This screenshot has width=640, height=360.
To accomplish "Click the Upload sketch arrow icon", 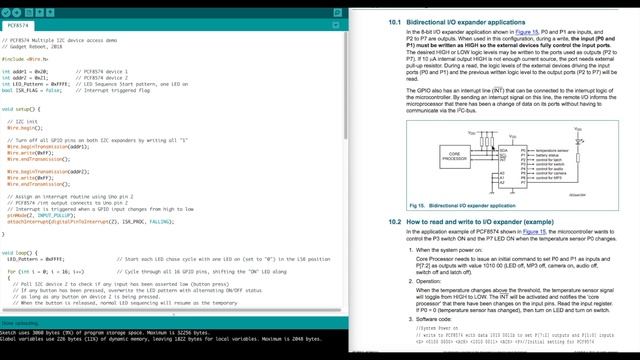I will 17,13.
